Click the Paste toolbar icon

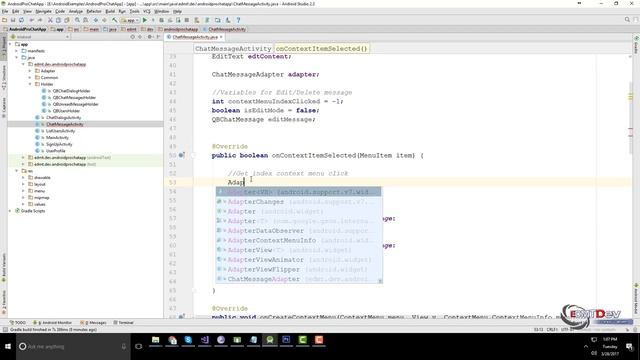(67, 20)
